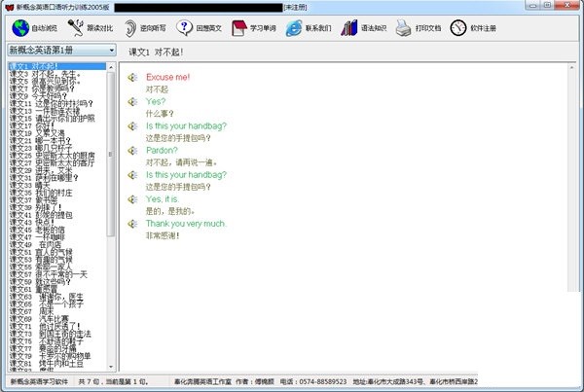Click the 'Thank you very much.' sentence

pos(186,224)
